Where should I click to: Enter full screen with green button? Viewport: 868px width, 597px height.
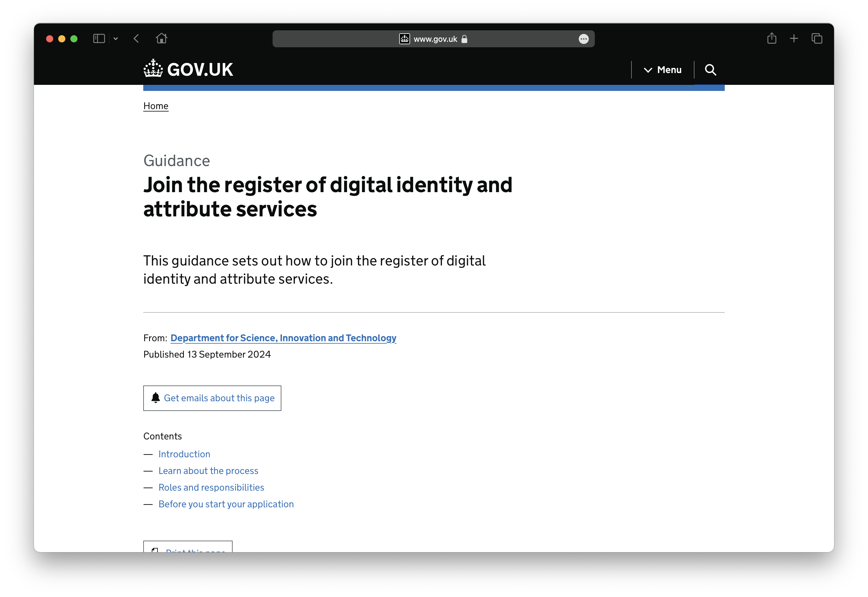click(x=74, y=38)
